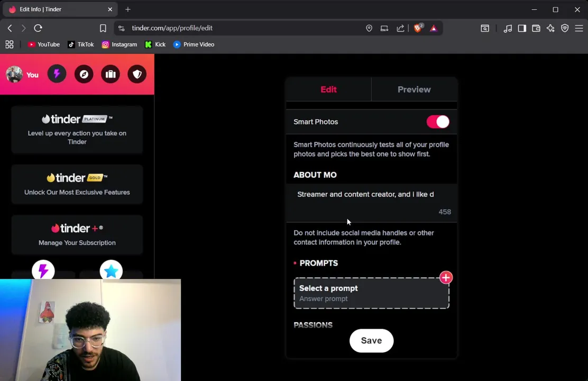Open the Brave Wallet icon
The height and width of the screenshot is (381, 588).
[536, 28]
